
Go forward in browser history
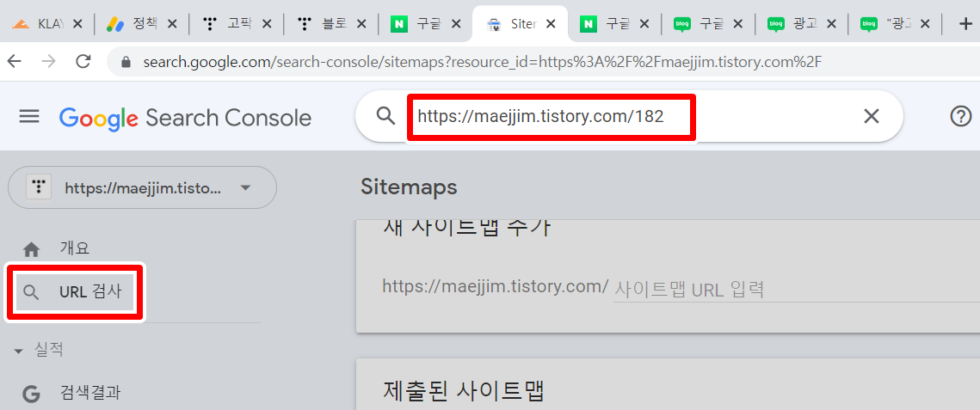click(48, 61)
